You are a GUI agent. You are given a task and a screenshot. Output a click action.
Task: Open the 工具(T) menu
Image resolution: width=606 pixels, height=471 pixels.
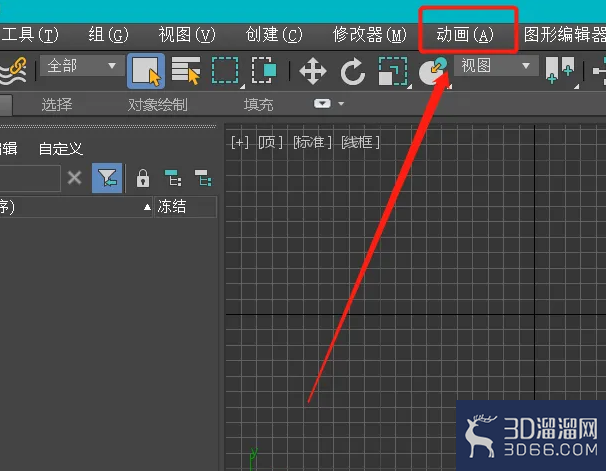(x=30, y=35)
